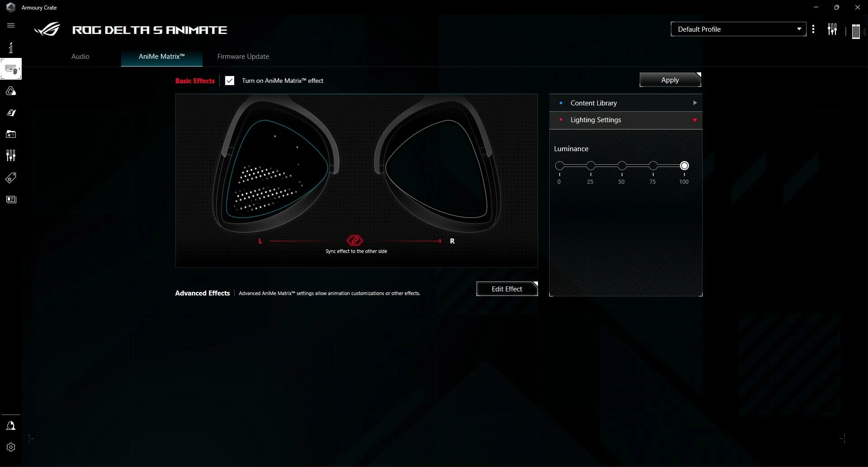Switch to the Audio tab
This screenshot has height=467, width=868.
(x=80, y=57)
